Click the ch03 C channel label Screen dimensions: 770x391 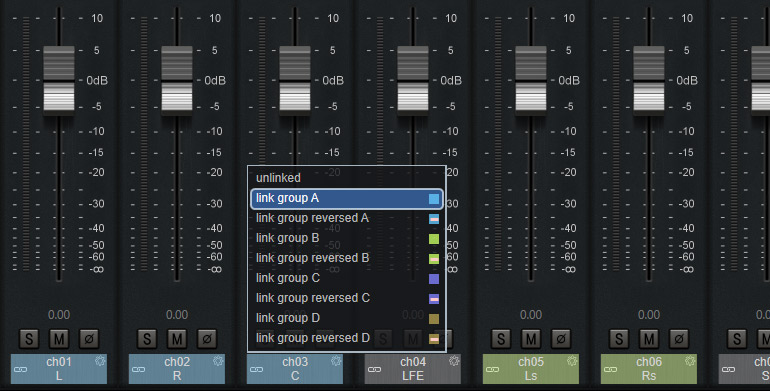(x=295, y=369)
